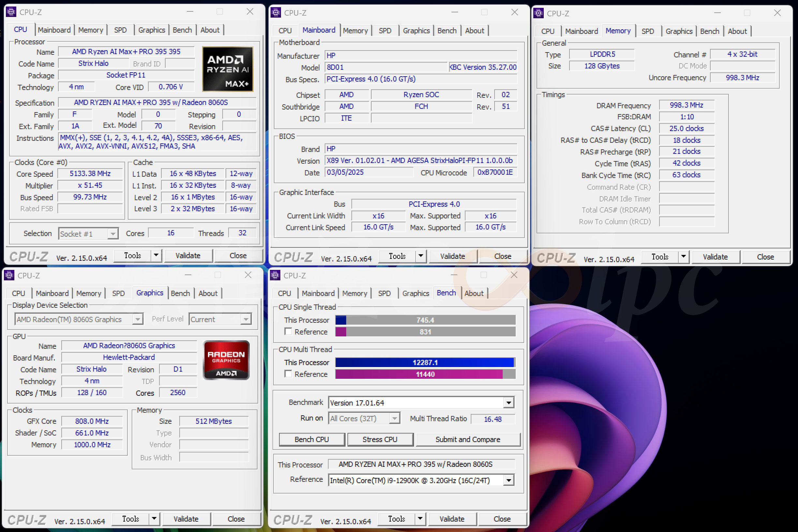Click This Processor multi thread bar 12287.1
The height and width of the screenshot is (532, 798).
pyautogui.click(x=425, y=362)
